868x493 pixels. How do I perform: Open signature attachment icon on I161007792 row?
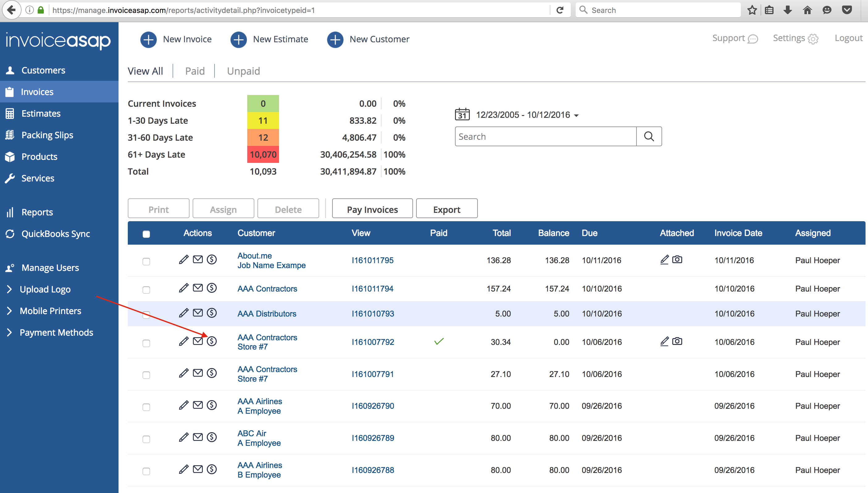coord(664,341)
